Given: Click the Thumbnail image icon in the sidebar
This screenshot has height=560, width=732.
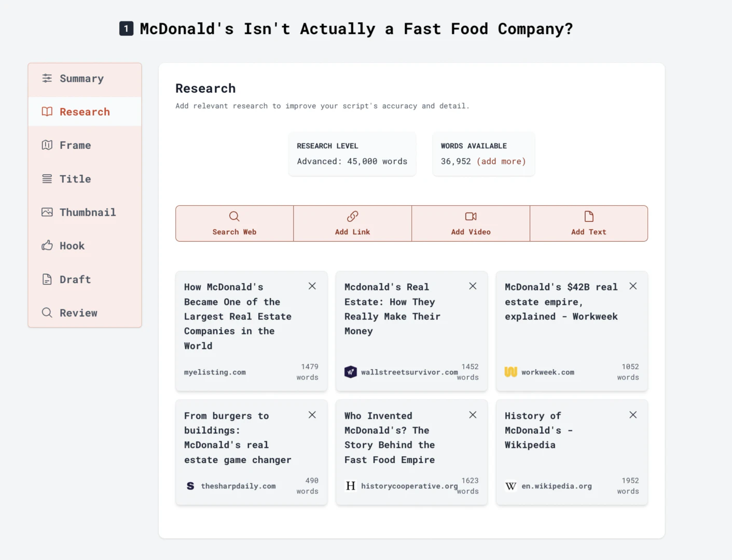Looking at the screenshot, I should (47, 212).
